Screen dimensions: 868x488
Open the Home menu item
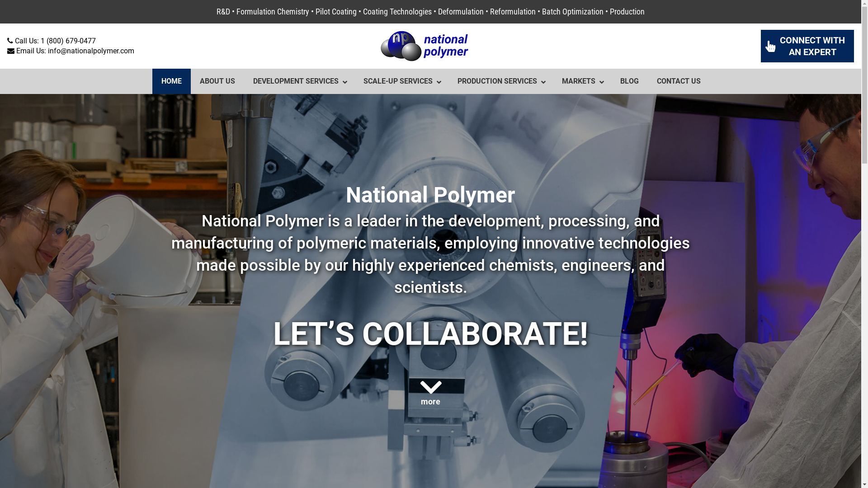pos(171,81)
